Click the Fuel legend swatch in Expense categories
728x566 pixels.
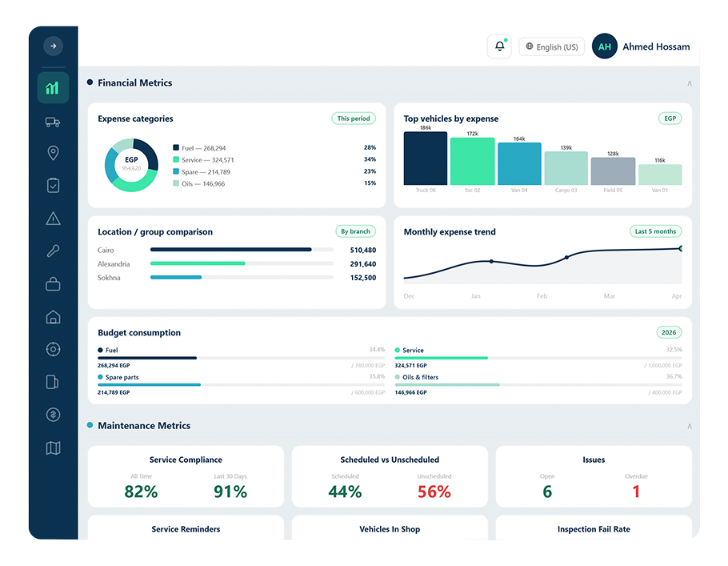point(176,148)
